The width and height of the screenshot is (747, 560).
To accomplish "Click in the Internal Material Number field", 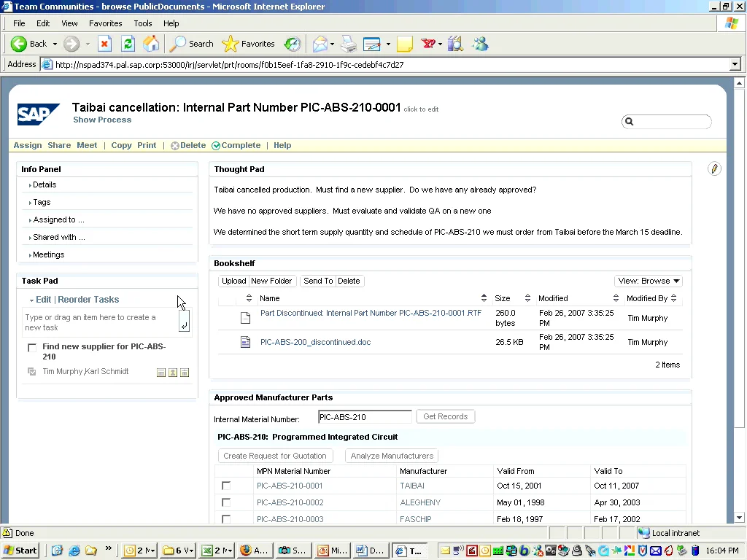I will point(365,416).
